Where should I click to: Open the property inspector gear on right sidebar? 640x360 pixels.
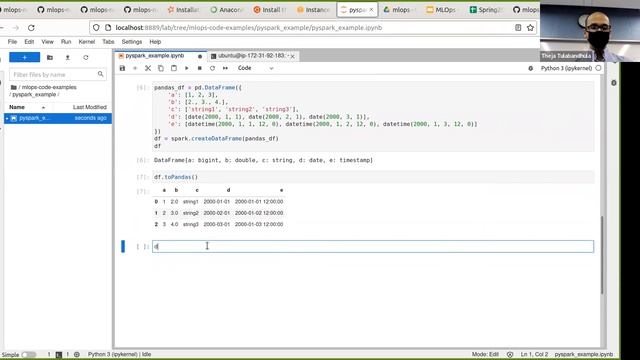coord(614,83)
